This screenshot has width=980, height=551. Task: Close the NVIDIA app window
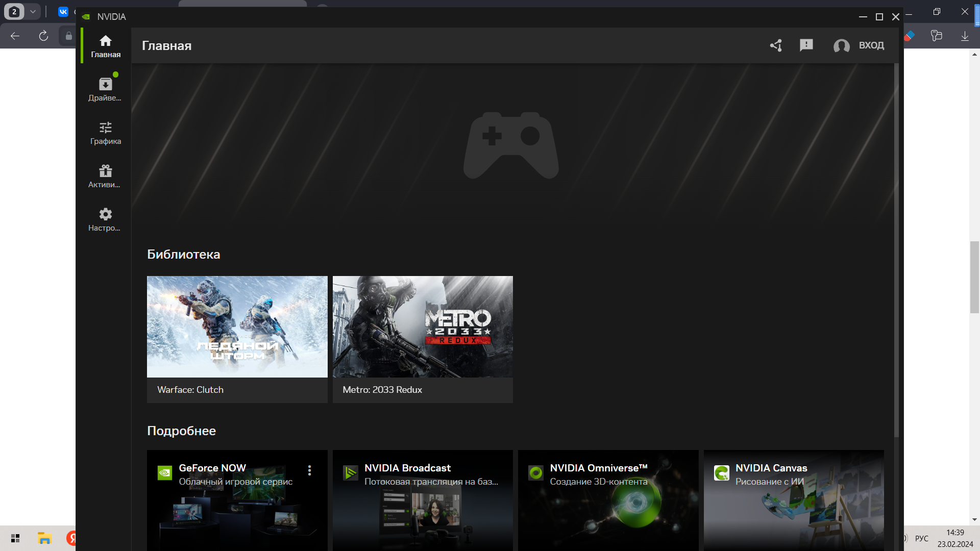click(x=896, y=17)
